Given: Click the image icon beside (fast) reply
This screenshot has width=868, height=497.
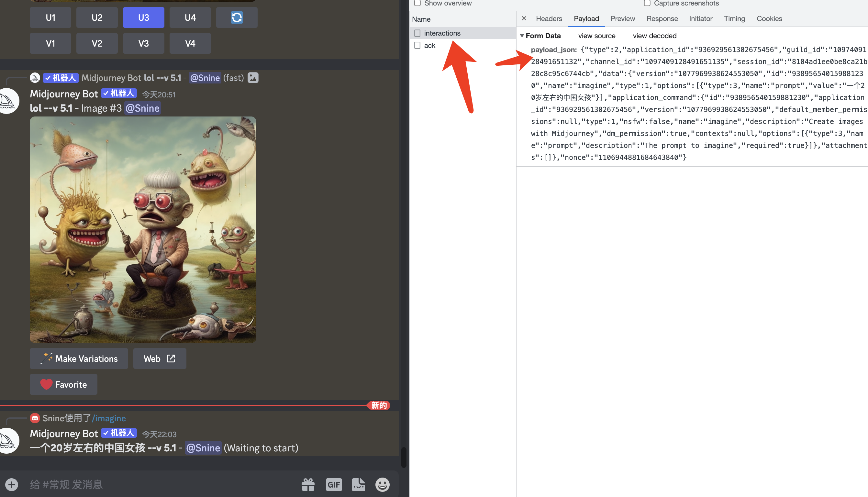Looking at the screenshot, I should click(252, 78).
